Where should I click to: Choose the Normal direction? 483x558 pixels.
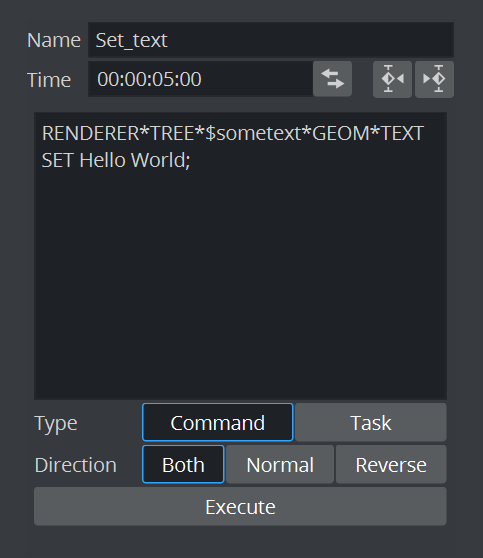(x=280, y=464)
